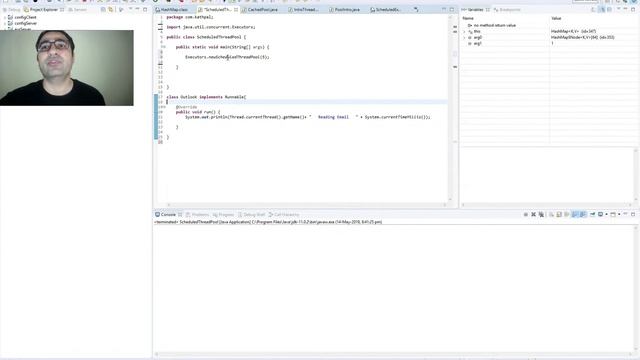The height and width of the screenshot is (360, 640).
Task: Switch to the Debug view tab
Action: [x=11, y=9]
